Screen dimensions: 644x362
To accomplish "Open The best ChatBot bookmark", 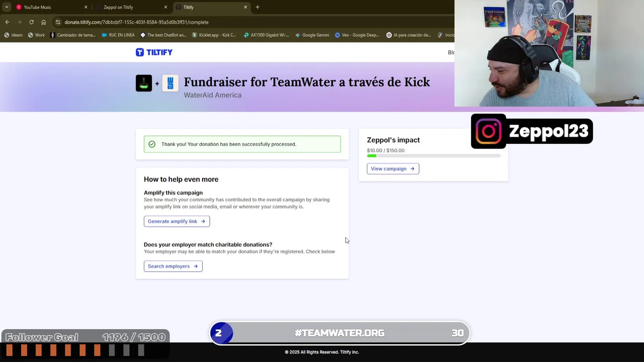I will (163, 35).
